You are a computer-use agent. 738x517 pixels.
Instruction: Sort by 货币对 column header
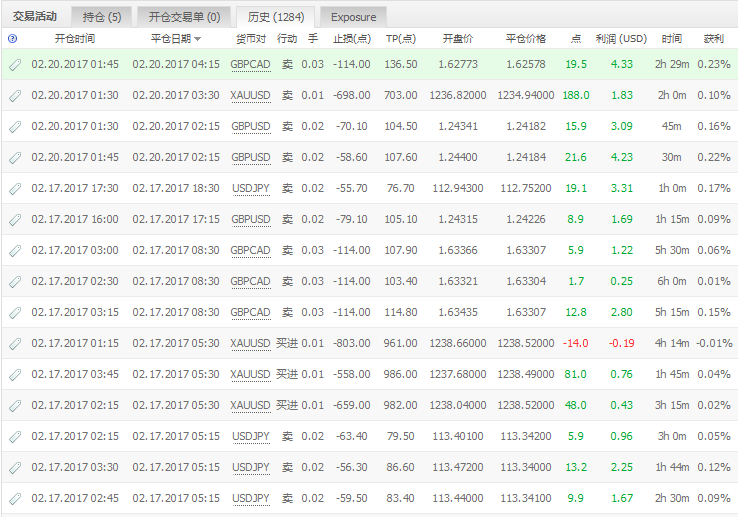(251, 39)
